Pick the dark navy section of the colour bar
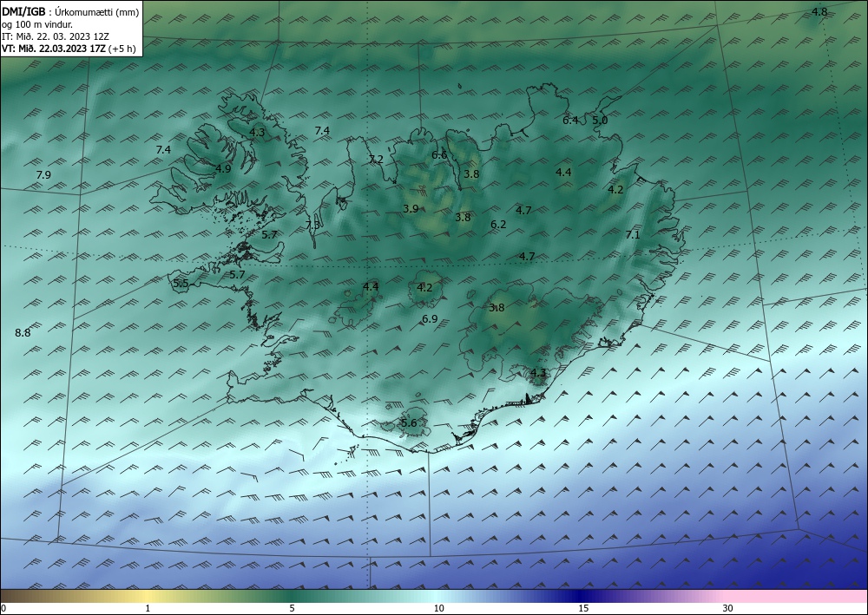Image resolution: width=868 pixels, height=615 pixels. click(x=582, y=596)
